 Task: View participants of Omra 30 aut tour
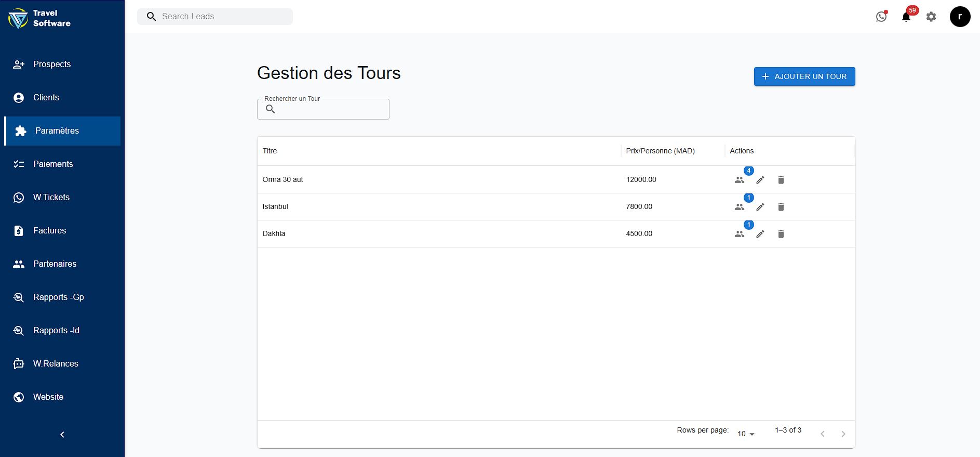point(740,180)
